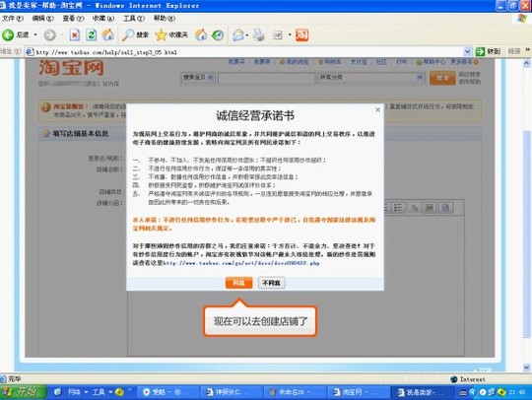Click the page icon in address bar
532x400 pixels.
tap(30, 52)
